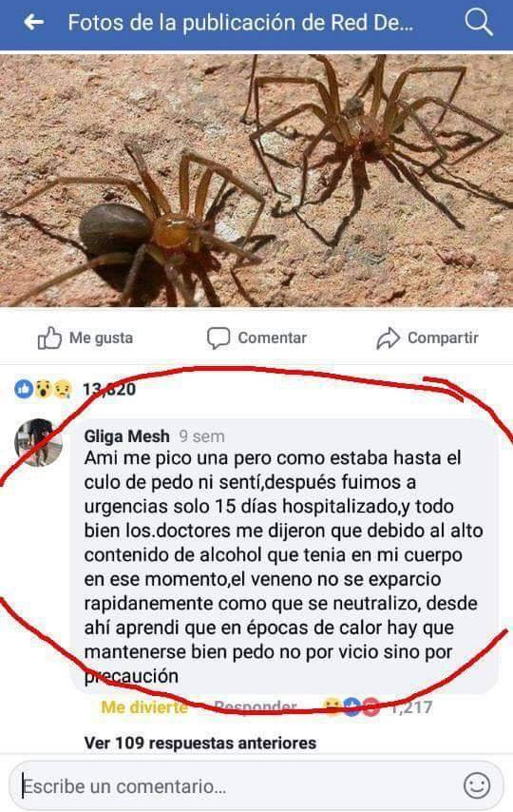Toggle Me divierte reaction on comment
Image resolution: width=513 pixels, height=812 pixels.
click(x=144, y=706)
